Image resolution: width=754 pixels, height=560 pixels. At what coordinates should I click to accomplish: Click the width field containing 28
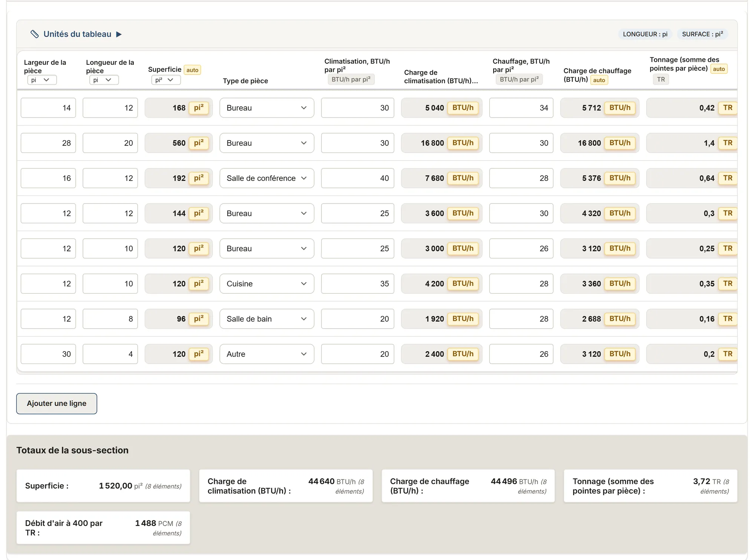pyautogui.click(x=48, y=143)
